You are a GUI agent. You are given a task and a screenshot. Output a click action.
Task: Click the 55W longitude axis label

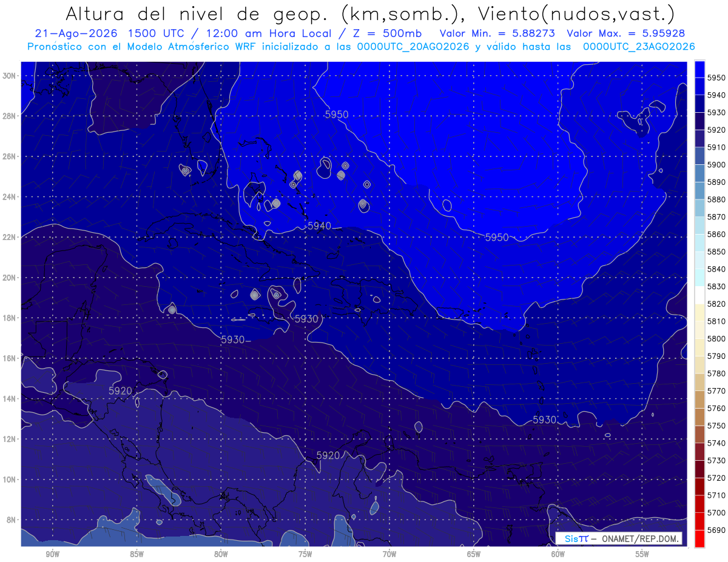642,554
